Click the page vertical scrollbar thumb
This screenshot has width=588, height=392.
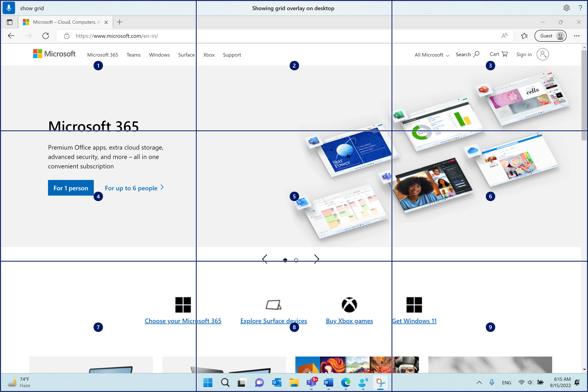[584, 95]
